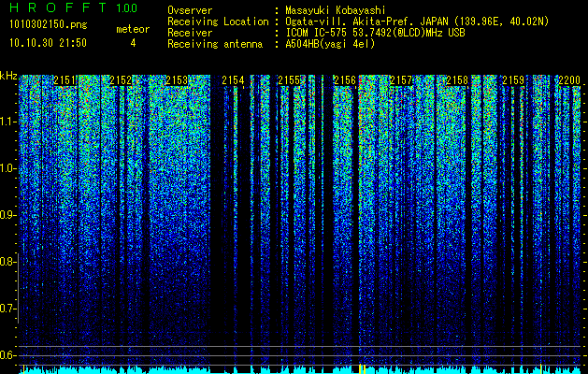Click the 0.7 kHz axis tick label

[x=8, y=309]
